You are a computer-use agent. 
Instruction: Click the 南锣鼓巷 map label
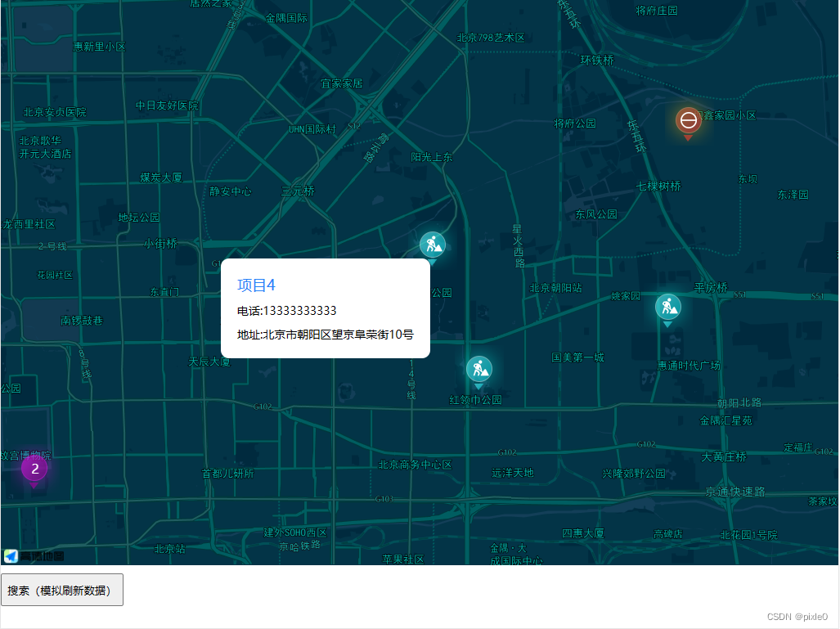tap(82, 321)
